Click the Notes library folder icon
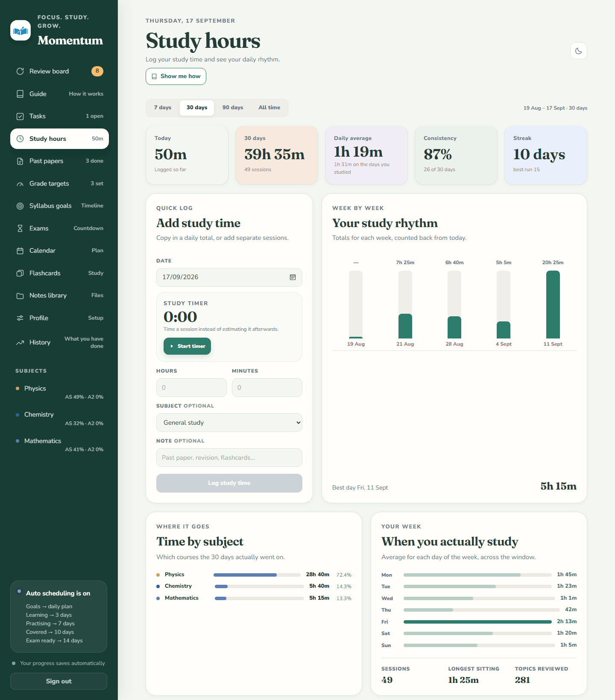The image size is (615, 700). click(x=20, y=295)
